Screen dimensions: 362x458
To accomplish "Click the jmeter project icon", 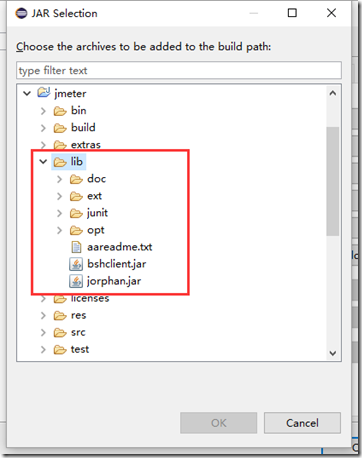I will pos(44,92).
